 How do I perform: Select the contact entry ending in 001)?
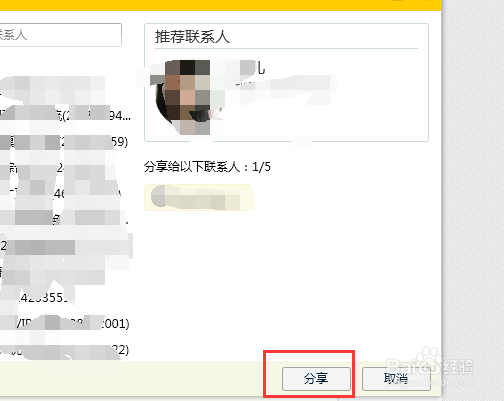tap(65, 323)
